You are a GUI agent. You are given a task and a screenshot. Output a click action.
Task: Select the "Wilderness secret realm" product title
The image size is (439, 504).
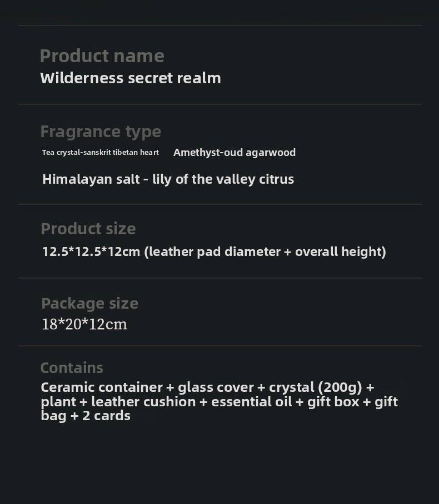(x=131, y=78)
